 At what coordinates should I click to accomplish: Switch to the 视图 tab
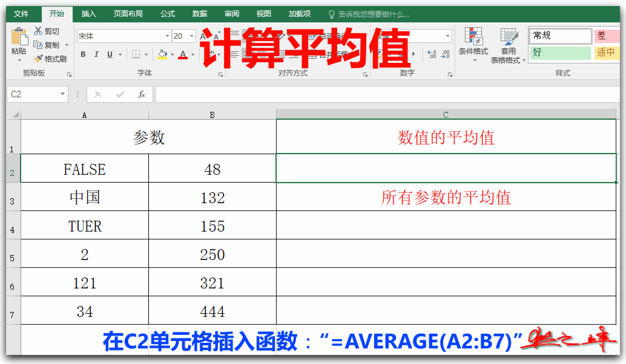tap(263, 14)
